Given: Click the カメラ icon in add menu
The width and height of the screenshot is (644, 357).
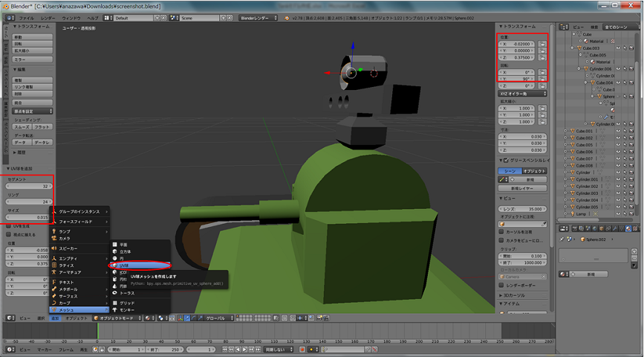Looking at the screenshot, I should click(x=54, y=238).
